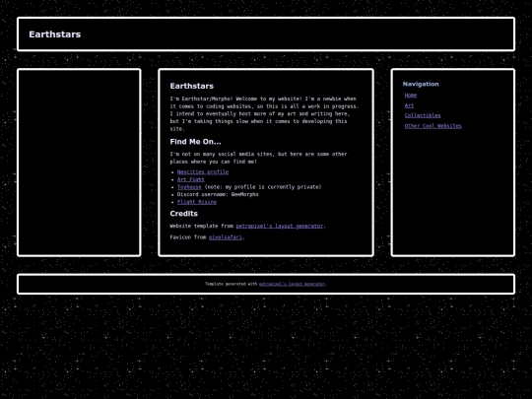Viewport: 532px width, 399px height.
Task: Open the Neocities profile link
Action: tap(203, 172)
